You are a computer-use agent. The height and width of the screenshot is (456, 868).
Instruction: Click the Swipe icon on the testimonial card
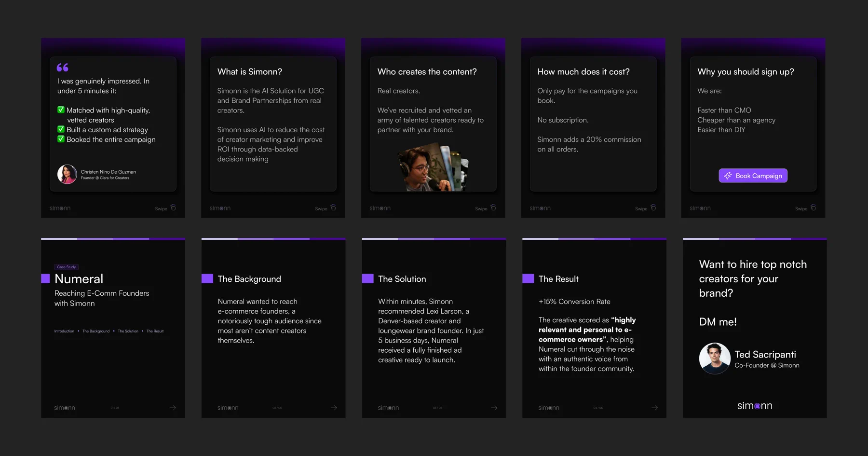pyautogui.click(x=173, y=208)
